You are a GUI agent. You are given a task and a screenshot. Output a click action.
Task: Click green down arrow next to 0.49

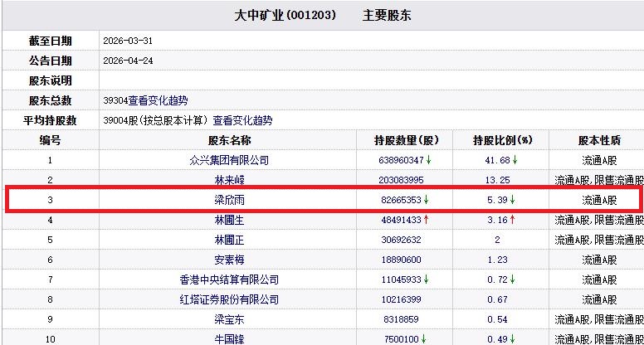click(x=512, y=339)
